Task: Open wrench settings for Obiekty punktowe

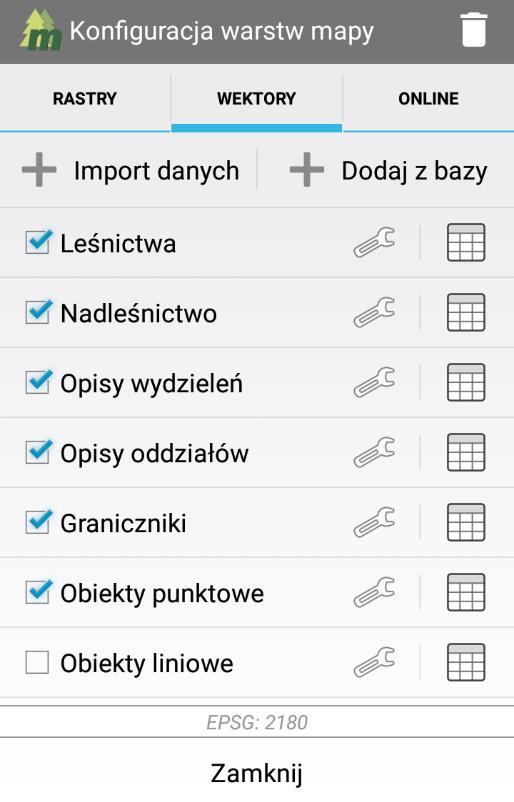Action: click(374, 592)
